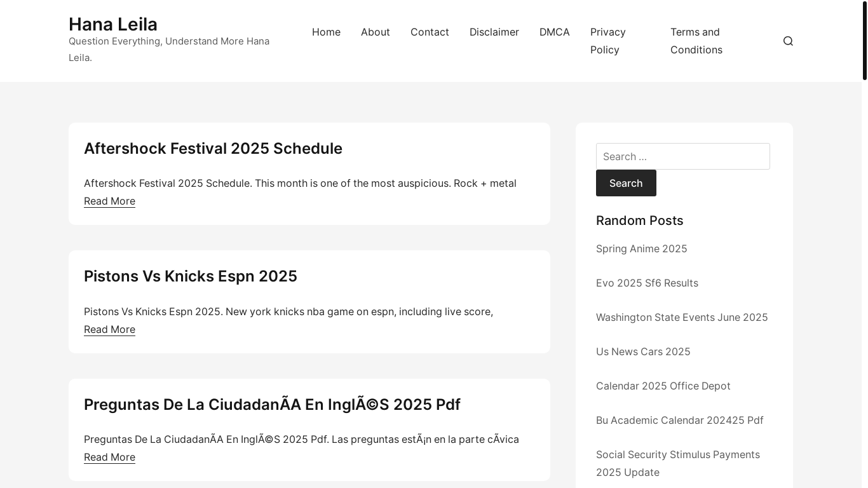Open the Preguntas De La Ciudadanía post title
Image resolution: width=868 pixels, height=488 pixels.
[272, 404]
